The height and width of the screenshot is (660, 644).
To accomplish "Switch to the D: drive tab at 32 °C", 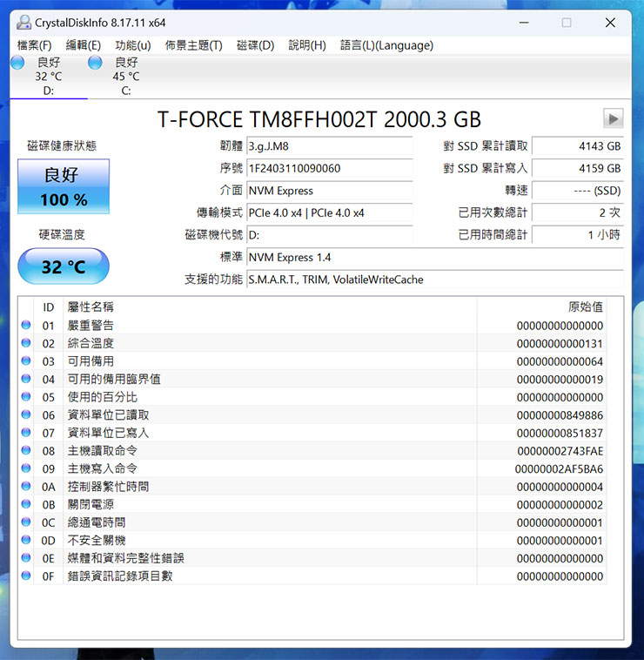I will click(49, 76).
